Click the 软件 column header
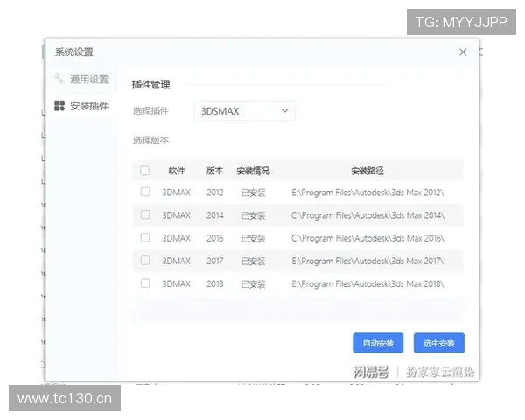525x420 pixels. click(x=177, y=171)
